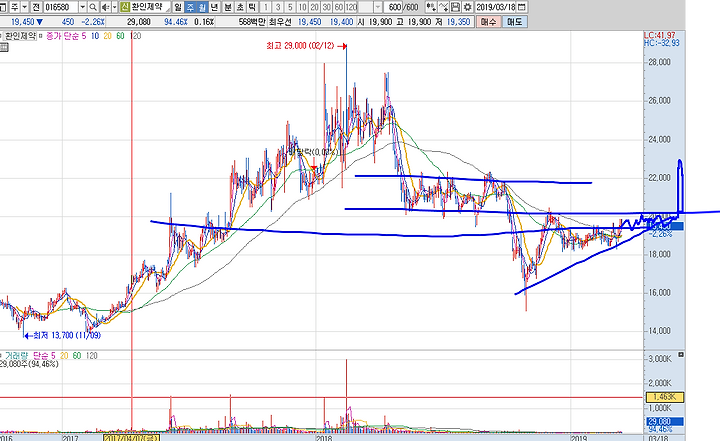Click the green 신 badge icon
This screenshot has width=720, height=441.
coord(125,7)
